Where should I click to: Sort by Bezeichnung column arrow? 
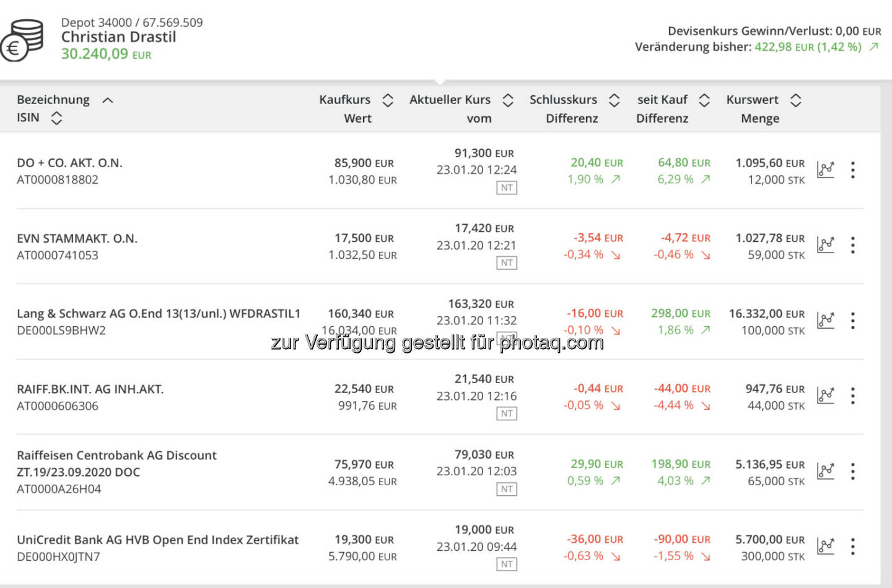[x=108, y=100]
